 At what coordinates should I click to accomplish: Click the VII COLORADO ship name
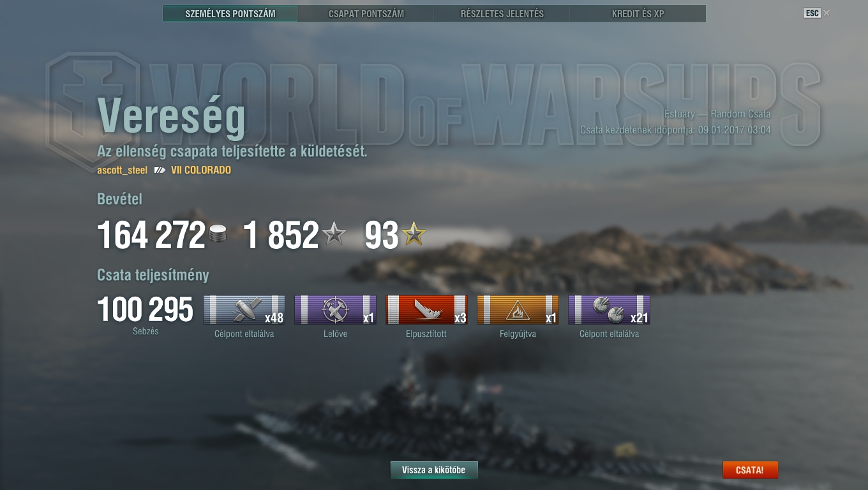point(201,170)
